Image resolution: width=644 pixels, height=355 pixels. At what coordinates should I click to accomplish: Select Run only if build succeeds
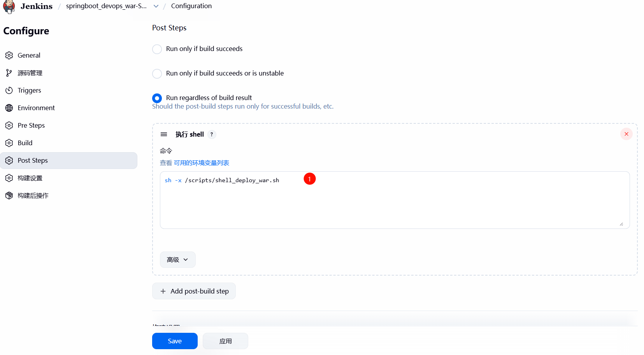click(157, 49)
